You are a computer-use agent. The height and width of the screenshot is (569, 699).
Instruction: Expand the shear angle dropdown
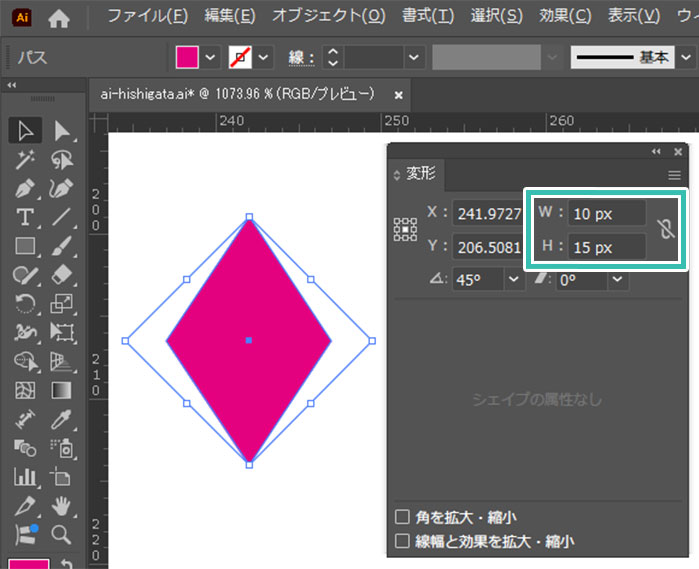[x=617, y=280]
